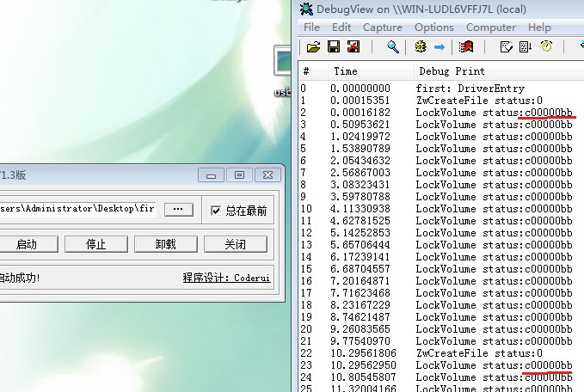Click the Save floppy disk toolbar icon
This screenshot has width=584, height=392.
click(x=334, y=46)
